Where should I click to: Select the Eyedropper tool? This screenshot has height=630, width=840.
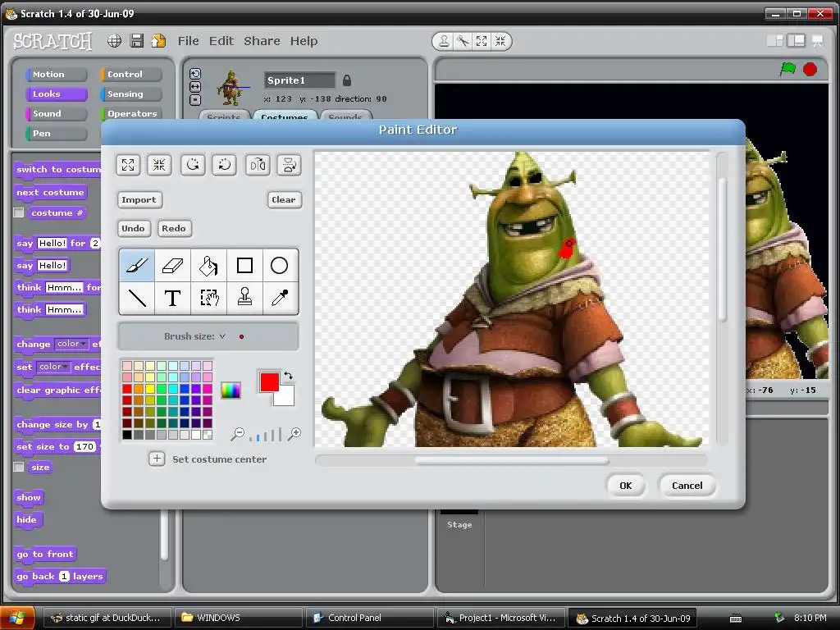point(279,297)
